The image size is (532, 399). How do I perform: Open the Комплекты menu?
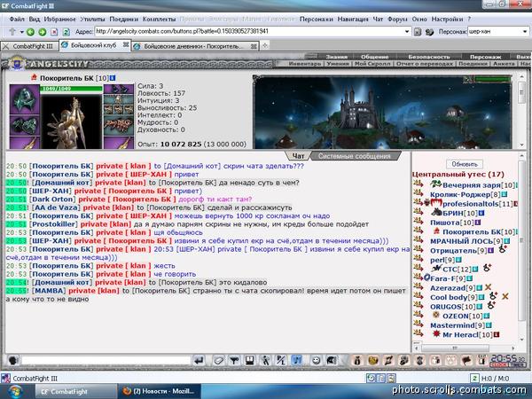(x=159, y=20)
